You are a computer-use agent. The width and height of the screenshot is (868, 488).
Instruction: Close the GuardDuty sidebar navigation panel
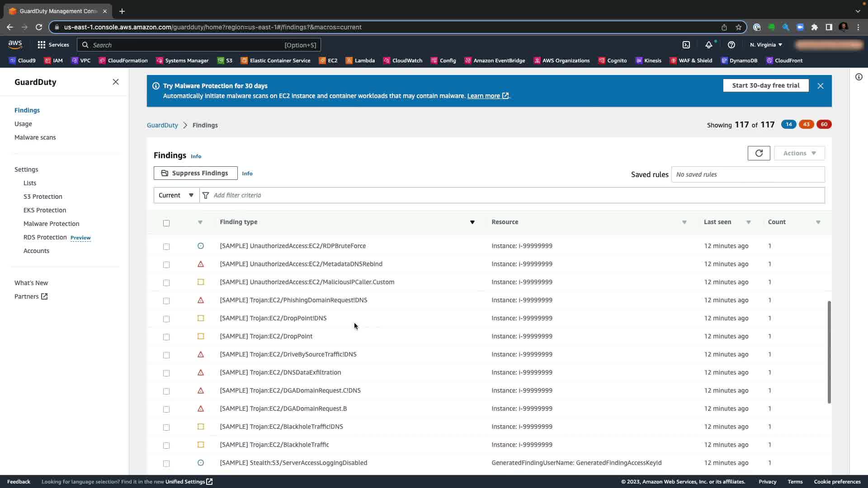116,82
